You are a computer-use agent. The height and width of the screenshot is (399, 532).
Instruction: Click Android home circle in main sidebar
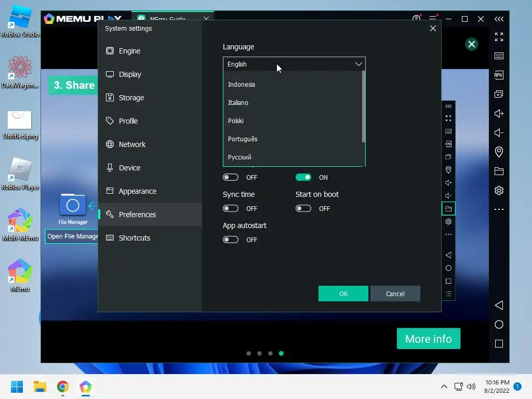coord(499,324)
